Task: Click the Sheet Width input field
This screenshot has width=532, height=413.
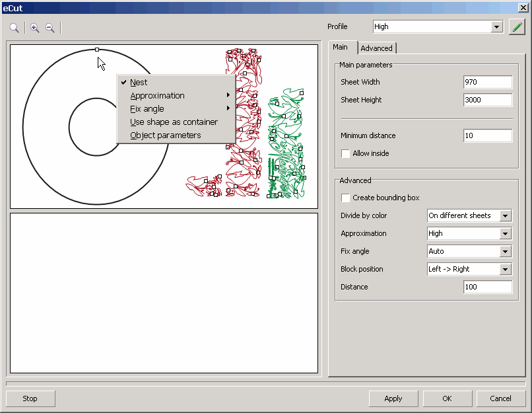Action: point(488,82)
